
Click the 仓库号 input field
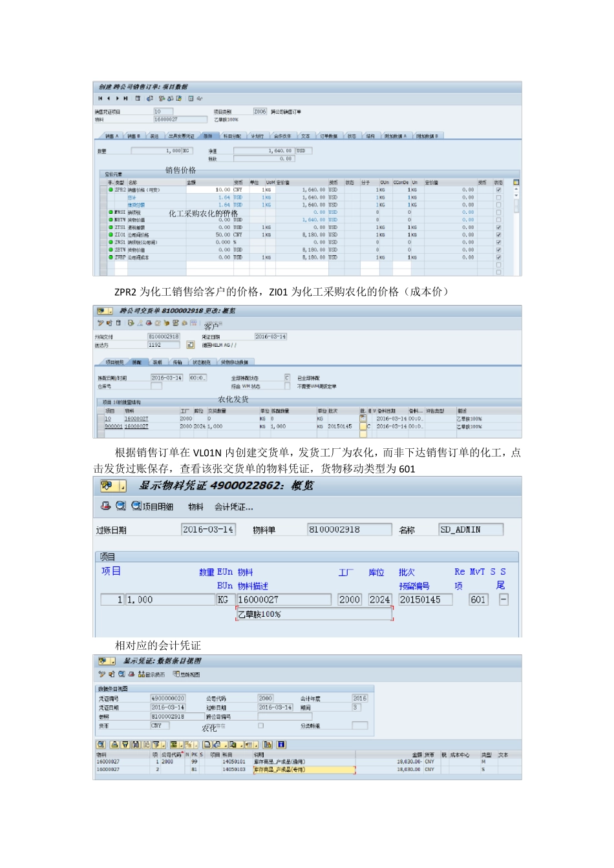156,386
